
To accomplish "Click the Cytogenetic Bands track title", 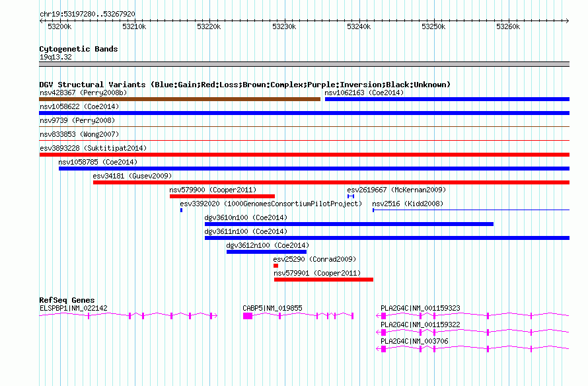I will click(x=79, y=49).
